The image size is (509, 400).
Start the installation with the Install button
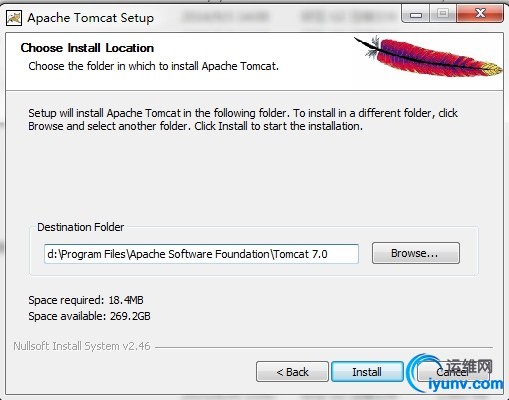point(367,372)
